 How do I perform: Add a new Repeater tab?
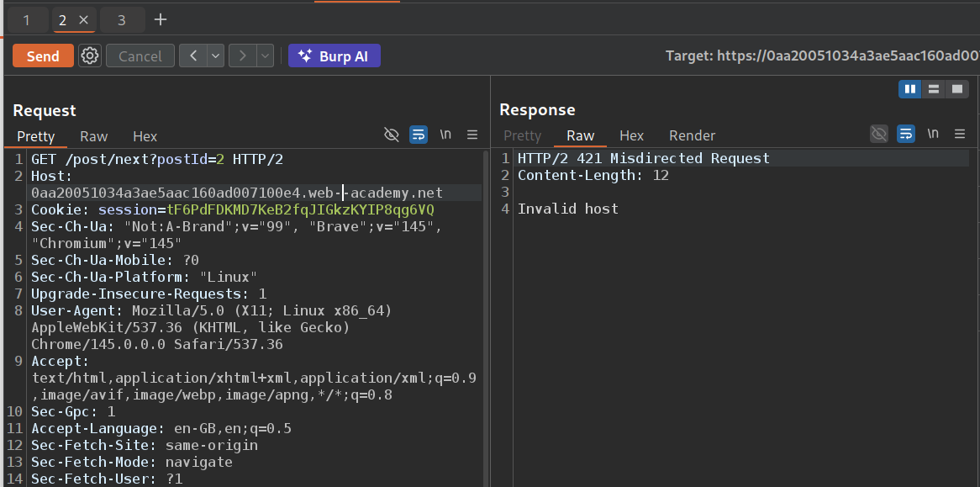(161, 19)
